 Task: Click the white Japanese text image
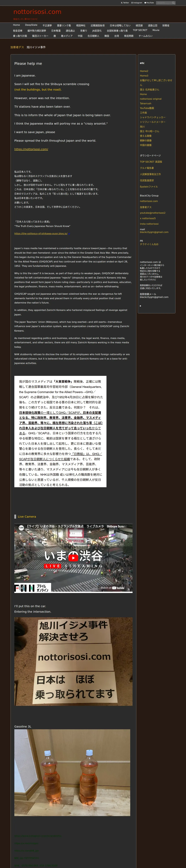[60, 432]
